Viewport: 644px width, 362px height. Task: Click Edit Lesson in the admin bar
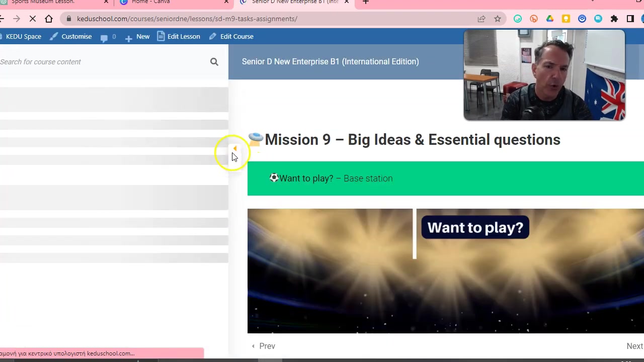point(179,36)
